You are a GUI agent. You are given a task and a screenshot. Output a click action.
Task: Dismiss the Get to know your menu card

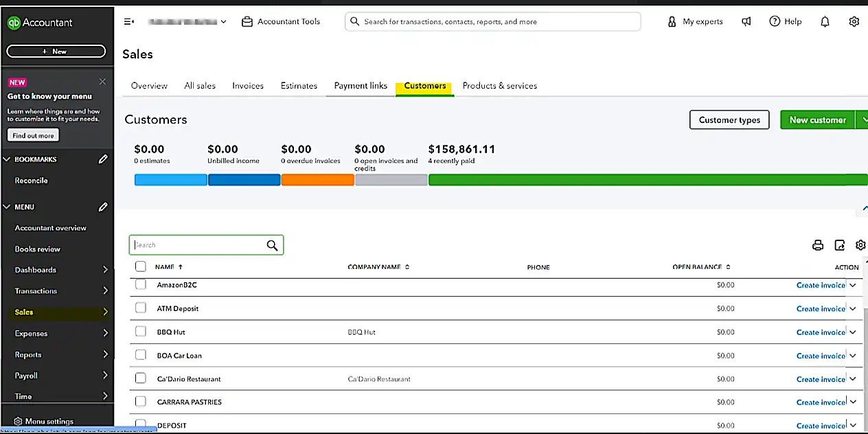(102, 82)
